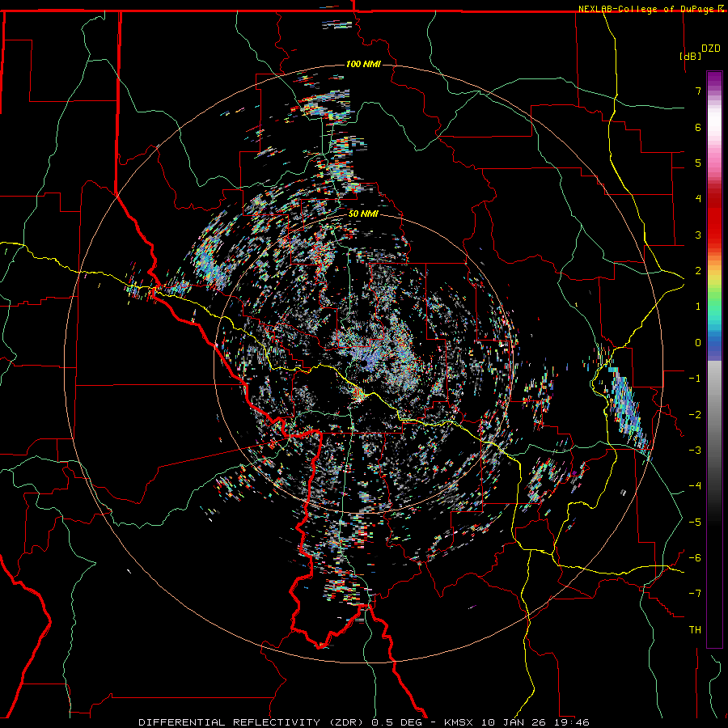Click the -4 tick label on the scale
This screenshot has width=728, height=728.
coord(695,485)
